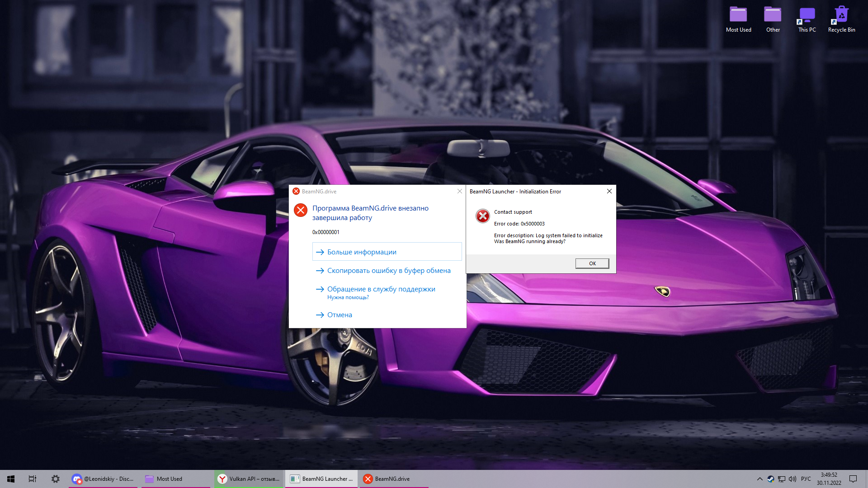Switch to BeamNG.drive taskbar button
This screenshot has height=488, width=868.
click(394, 479)
